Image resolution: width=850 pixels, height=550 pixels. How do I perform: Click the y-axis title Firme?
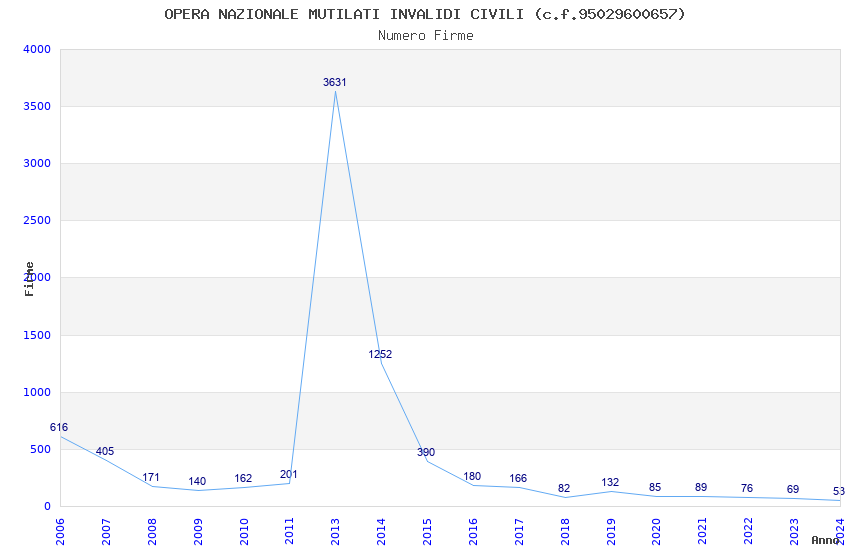tap(29, 279)
